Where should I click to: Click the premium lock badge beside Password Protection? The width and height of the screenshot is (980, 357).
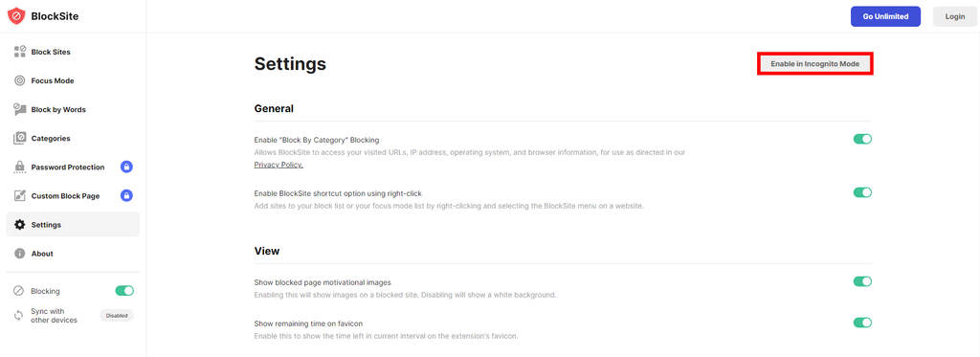click(x=127, y=167)
